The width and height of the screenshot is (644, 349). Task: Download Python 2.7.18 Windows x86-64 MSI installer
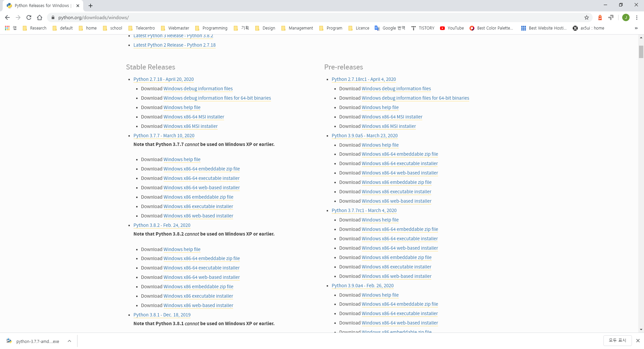pyautogui.click(x=194, y=117)
